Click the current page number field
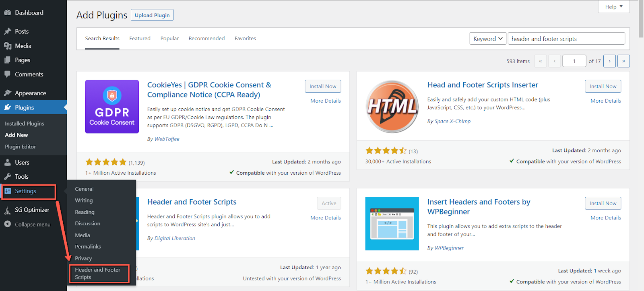The height and width of the screenshot is (291, 644). coord(574,61)
